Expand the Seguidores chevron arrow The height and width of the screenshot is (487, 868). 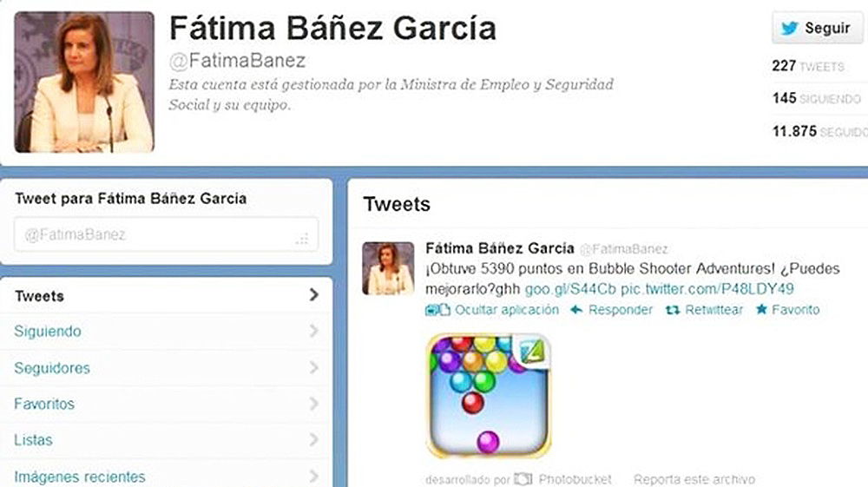pos(314,367)
